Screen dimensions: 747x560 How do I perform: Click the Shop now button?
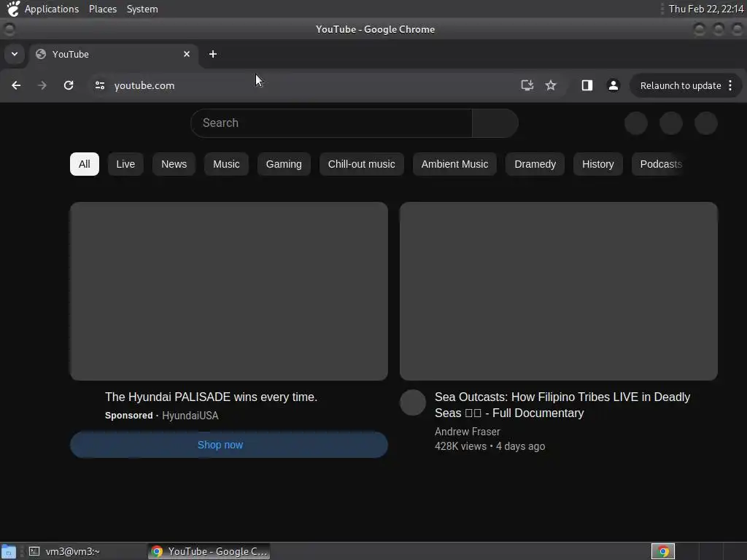[x=228, y=445]
